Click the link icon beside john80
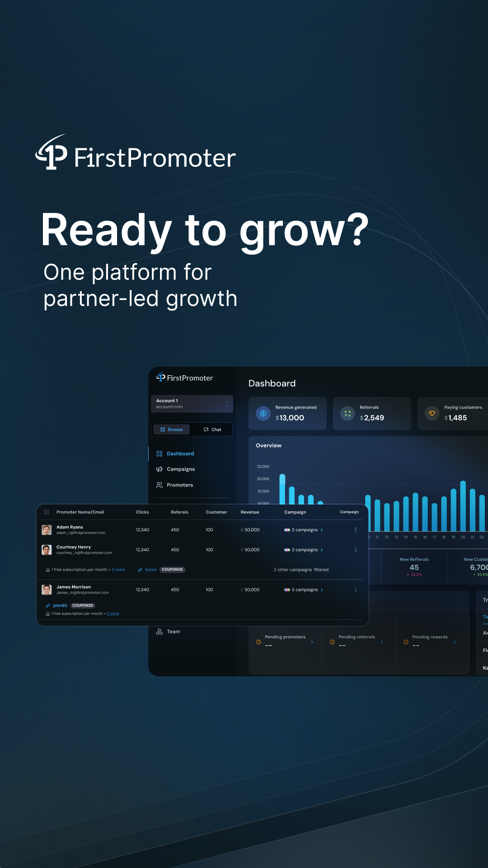 click(x=48, y=605)
